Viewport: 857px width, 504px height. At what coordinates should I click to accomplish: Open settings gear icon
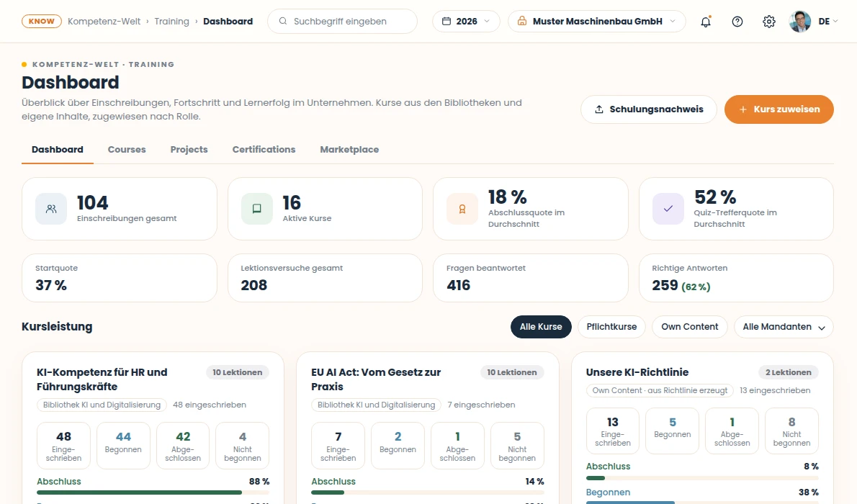point(769,22)
